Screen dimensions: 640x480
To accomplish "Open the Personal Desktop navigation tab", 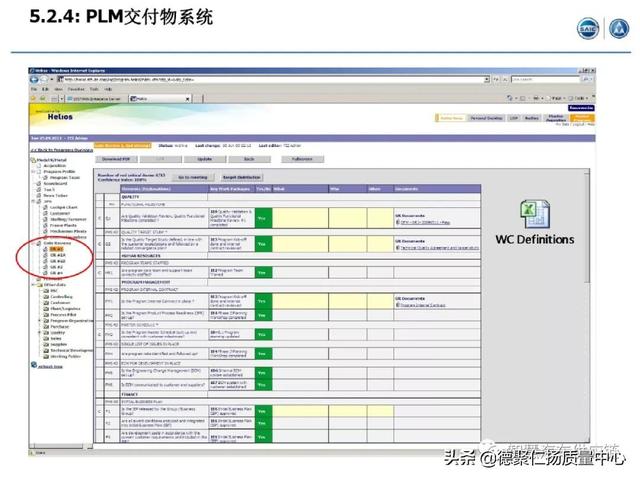I will pyautogui.click(x=486, y=118).
